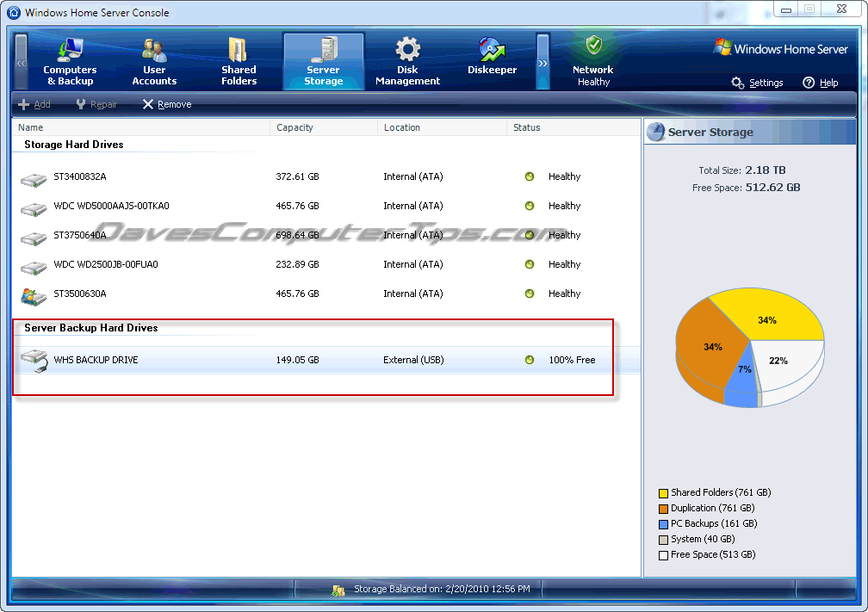The width and height of the screenshot is (868, 612).
Task: Click the 149.05 GB capacity value
Action: (x=297, y=360)
